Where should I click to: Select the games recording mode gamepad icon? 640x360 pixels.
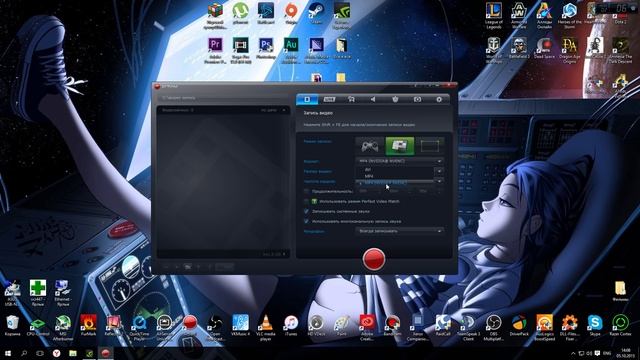click(369, 146)
